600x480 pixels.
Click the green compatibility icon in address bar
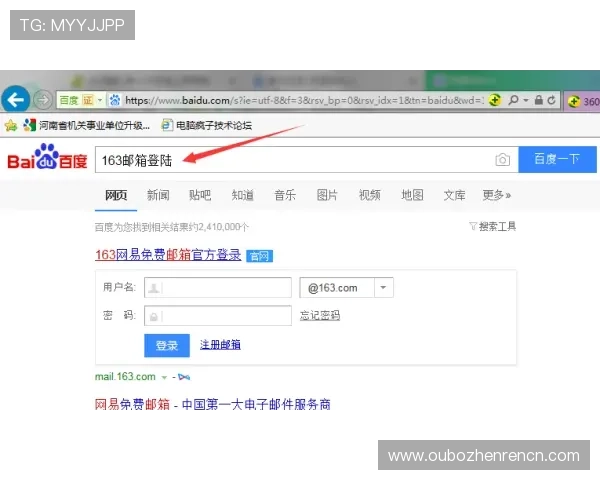(x=494, y=100)
